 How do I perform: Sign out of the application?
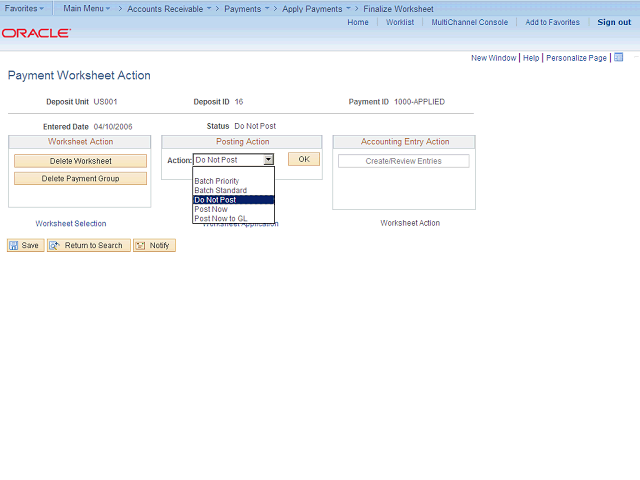coord(614,22)
